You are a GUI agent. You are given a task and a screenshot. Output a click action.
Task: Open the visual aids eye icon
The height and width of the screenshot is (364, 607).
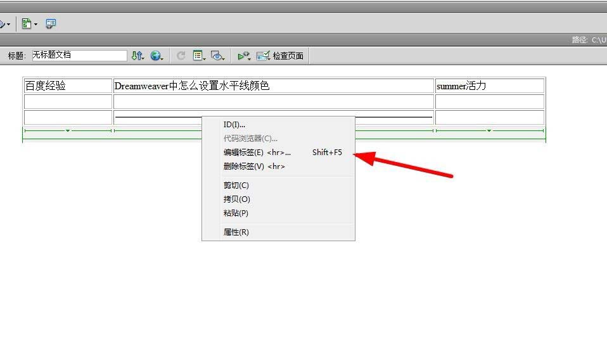[217, 56]
